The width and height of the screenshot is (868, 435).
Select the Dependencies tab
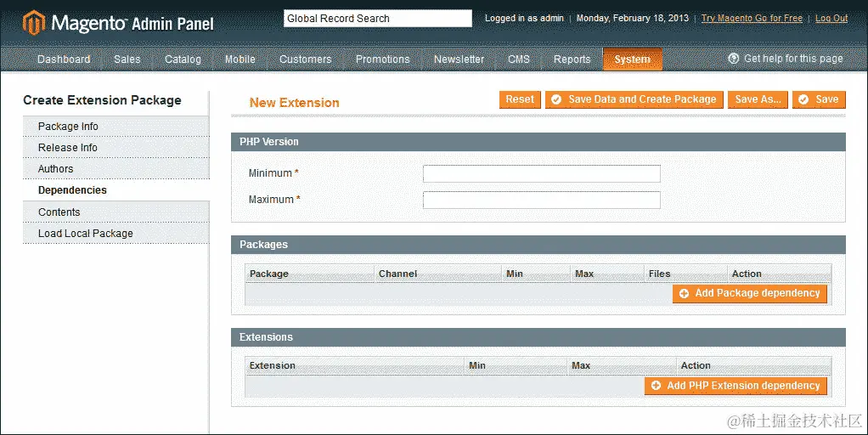point(116,190)
